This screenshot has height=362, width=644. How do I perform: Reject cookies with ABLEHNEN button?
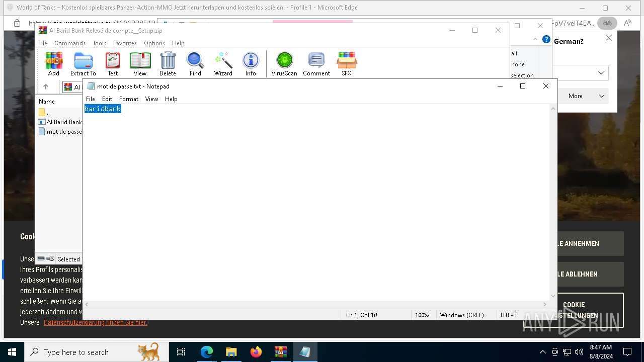coord(590,274)
